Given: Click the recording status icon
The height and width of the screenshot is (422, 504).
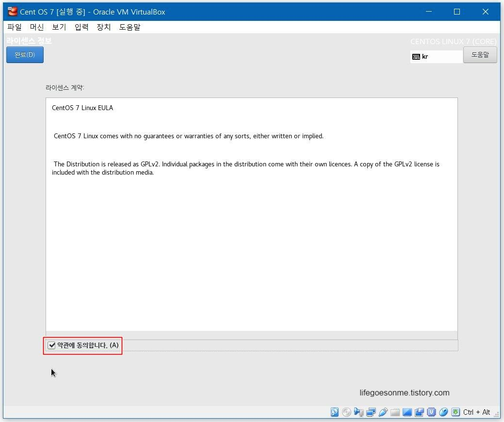Looking at the screenshot, I should click(419, 412).
